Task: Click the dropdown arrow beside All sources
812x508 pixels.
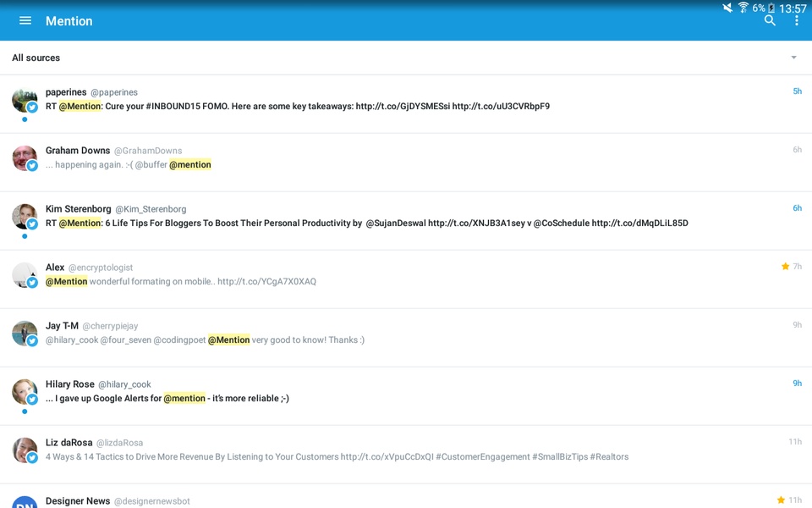Action: click(x=794, y=58)
